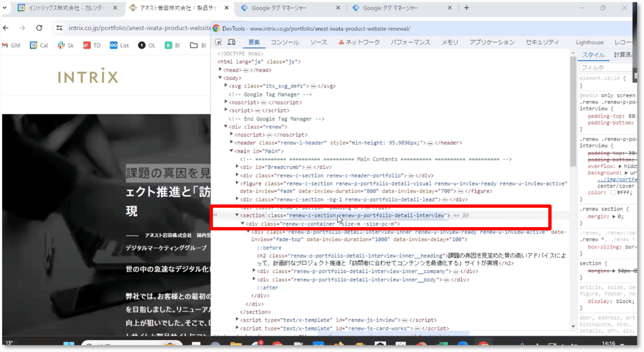Open the セキュリティ DevTools tab
The width and height of the screenshot is (644, 352).
(x=542, y=42)
